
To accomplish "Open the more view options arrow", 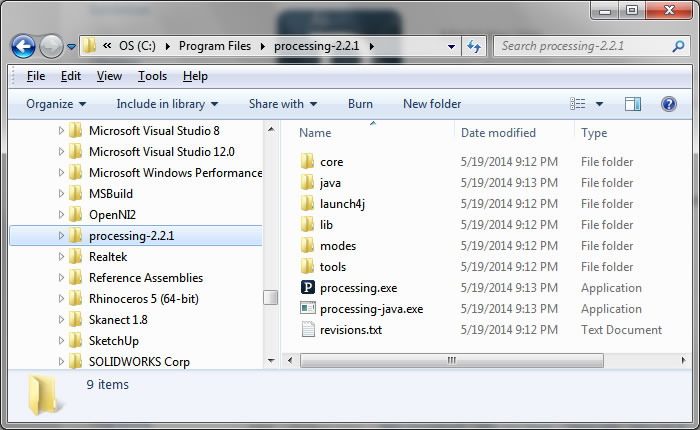I will point(600,104).
